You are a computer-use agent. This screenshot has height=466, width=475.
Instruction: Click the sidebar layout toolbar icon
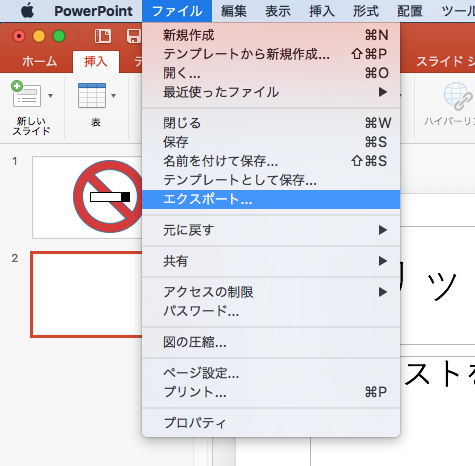tap(103, 36)
